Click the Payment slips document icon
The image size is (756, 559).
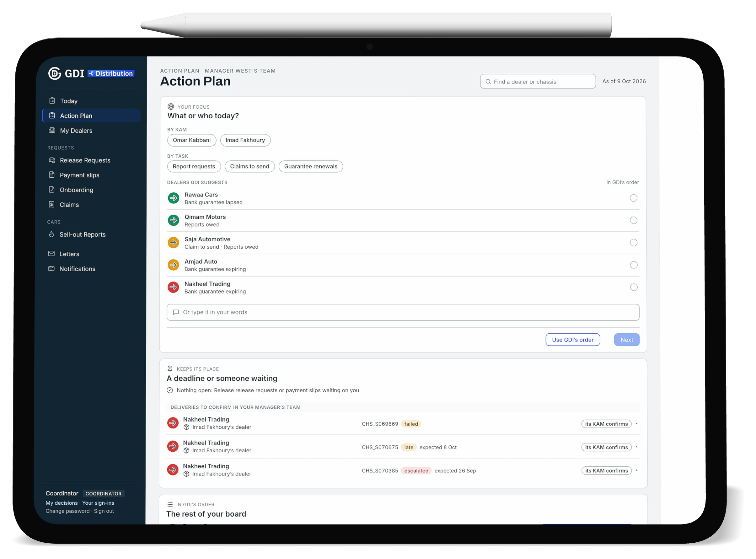point(52,175)
